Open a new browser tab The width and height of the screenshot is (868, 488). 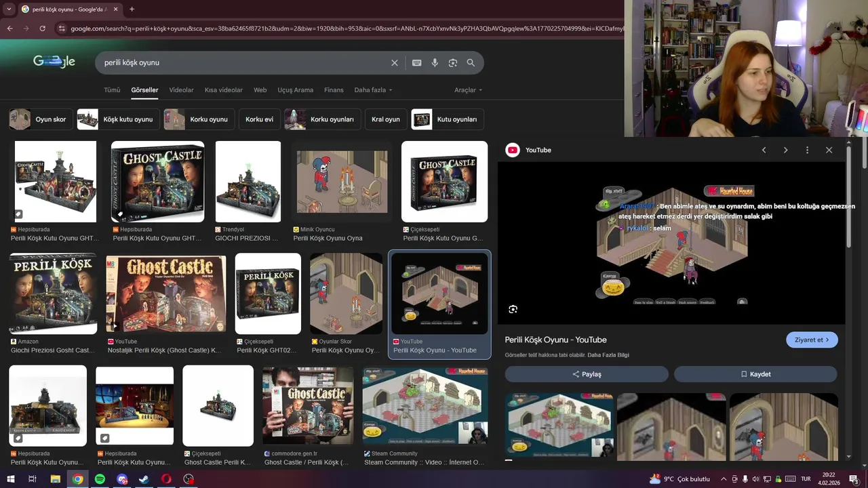point(132,9)
